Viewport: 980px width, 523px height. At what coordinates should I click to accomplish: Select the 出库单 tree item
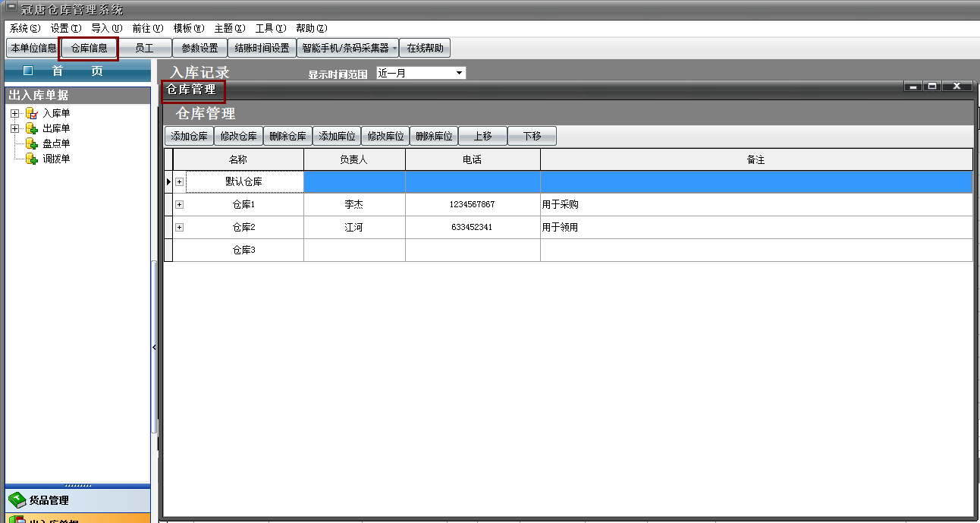(x=56, y=129)
